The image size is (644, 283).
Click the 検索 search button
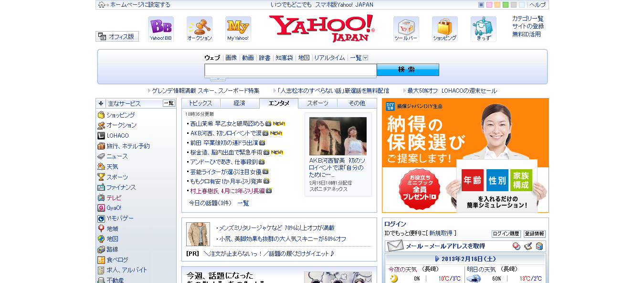(x=408, y=70)
